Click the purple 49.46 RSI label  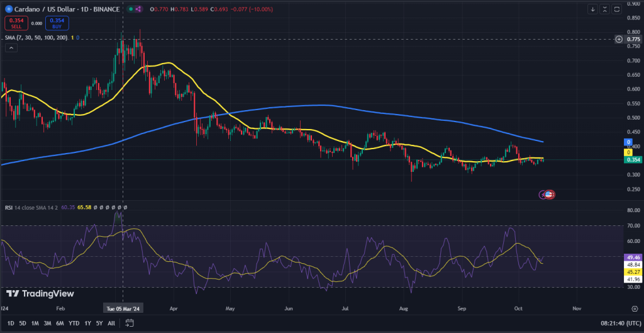(631, 257)
